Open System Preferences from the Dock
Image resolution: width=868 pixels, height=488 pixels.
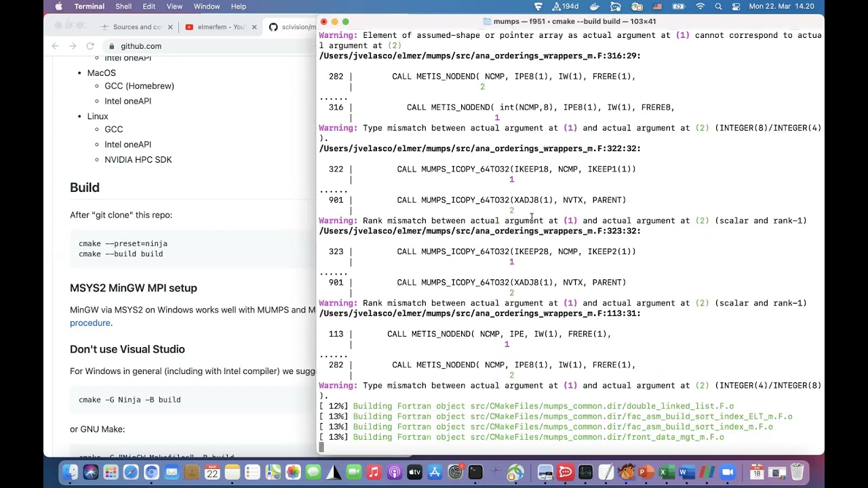(x=455, y=472)
